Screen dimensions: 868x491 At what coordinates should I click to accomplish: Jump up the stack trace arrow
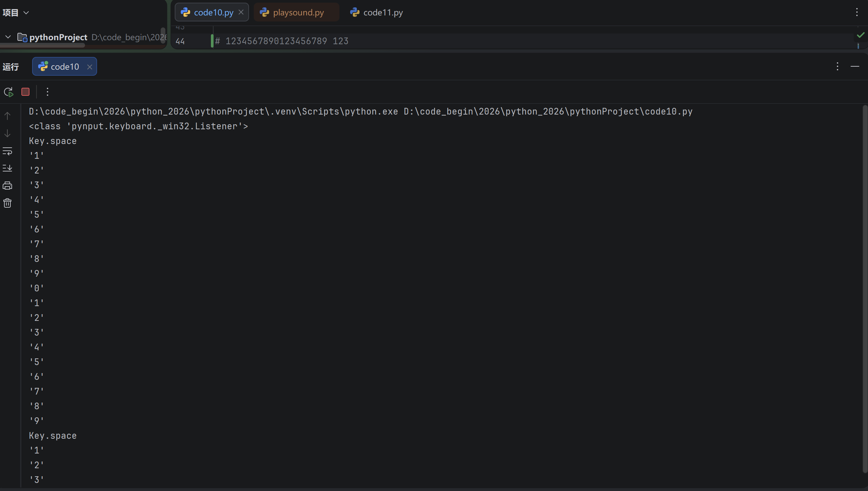[7, 116]
